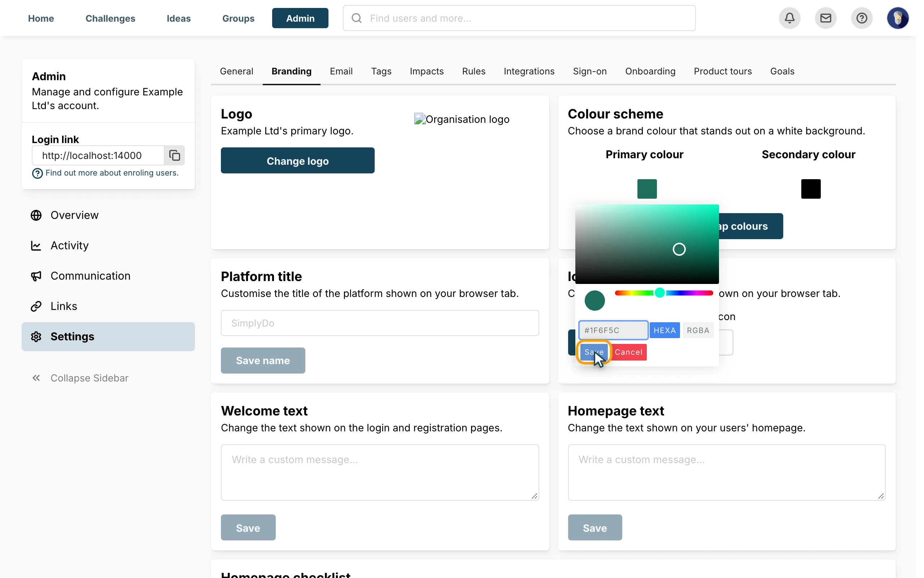Open the enroling users help link
Viewport: 924px width, 578px height.
pos(112,173)
